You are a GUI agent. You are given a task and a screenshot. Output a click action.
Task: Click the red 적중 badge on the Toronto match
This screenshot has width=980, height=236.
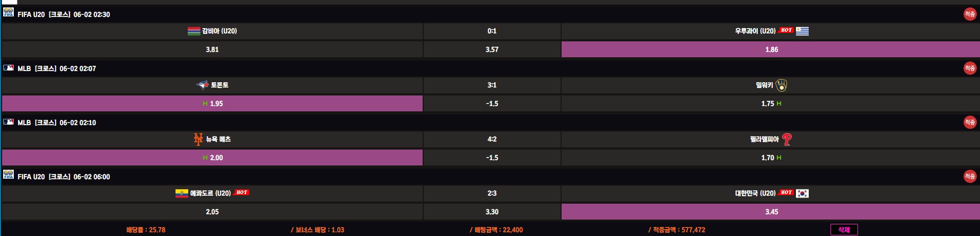pos(969,68)
